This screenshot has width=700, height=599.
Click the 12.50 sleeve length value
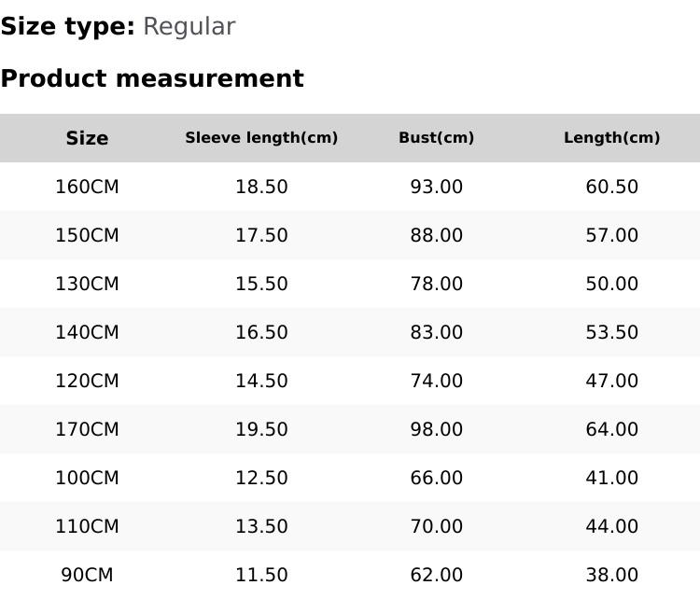point(261,478)
